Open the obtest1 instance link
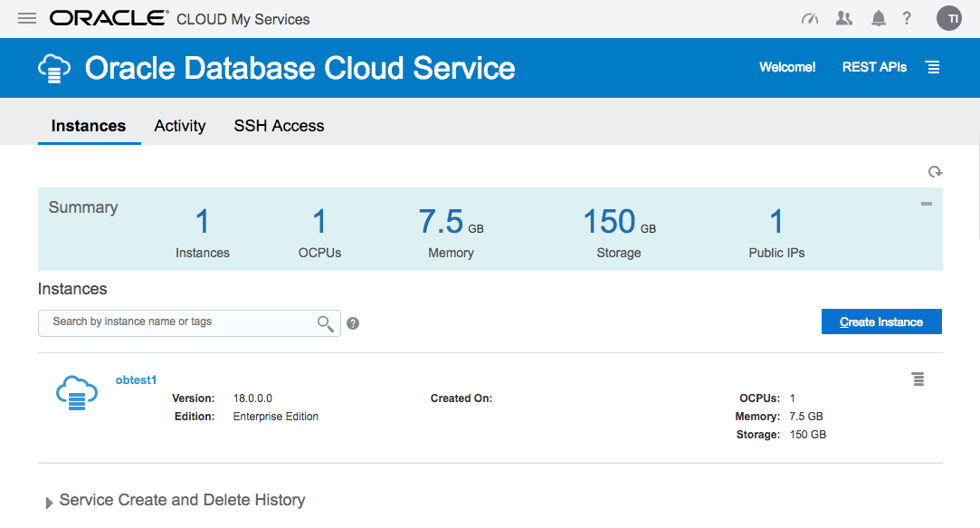The width and height of the screenshot is (980, 528). click(136, 379)
